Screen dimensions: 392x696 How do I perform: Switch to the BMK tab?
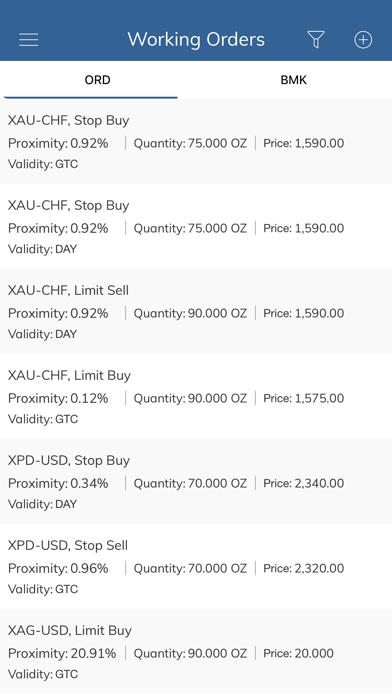tap(294, 80)
